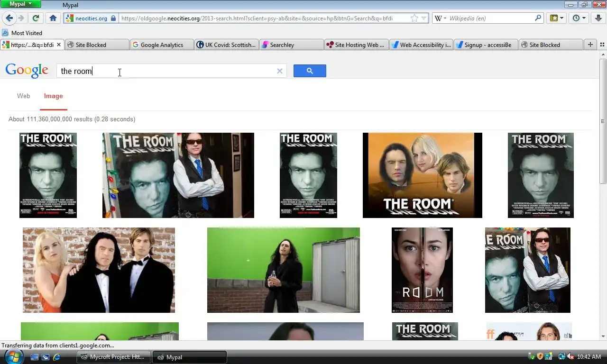
Task: Switch to Mycroft Project taskbar window
Action: [x=114, y=357]
